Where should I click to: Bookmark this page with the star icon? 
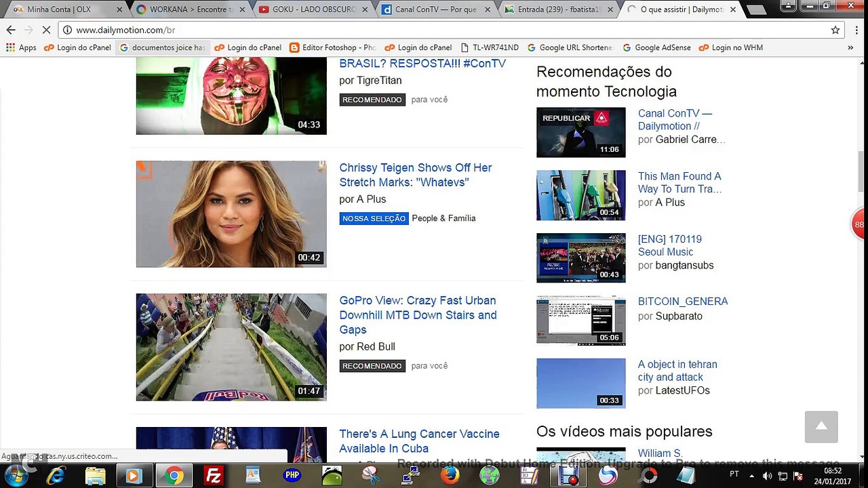coord(835,30)
